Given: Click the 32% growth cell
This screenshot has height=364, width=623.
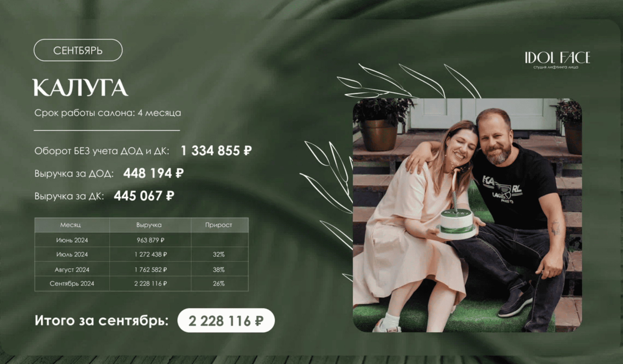Looking at the screenshot, I should coord(219,255).
